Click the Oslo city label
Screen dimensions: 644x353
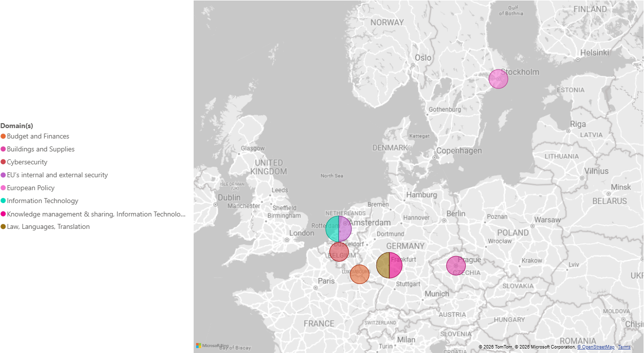[423, 58]
